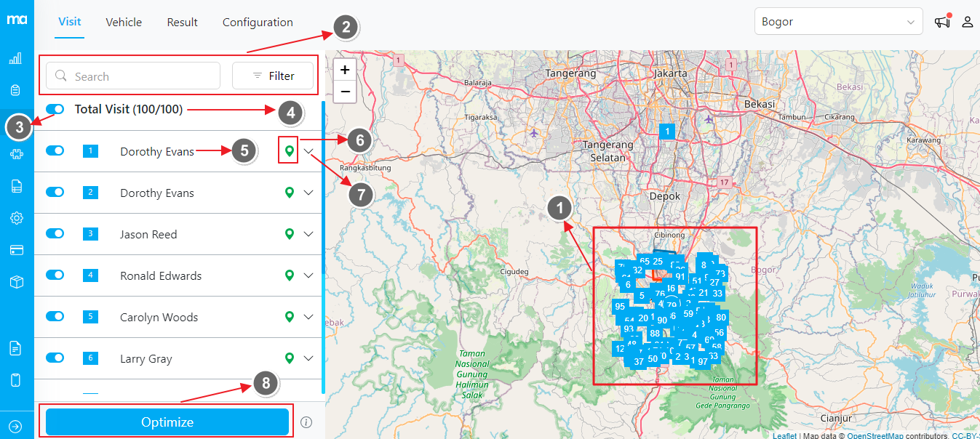Screen dimensions: 980x439
Task: Click green location pin for Jason Reed
Action: point(290,234)
